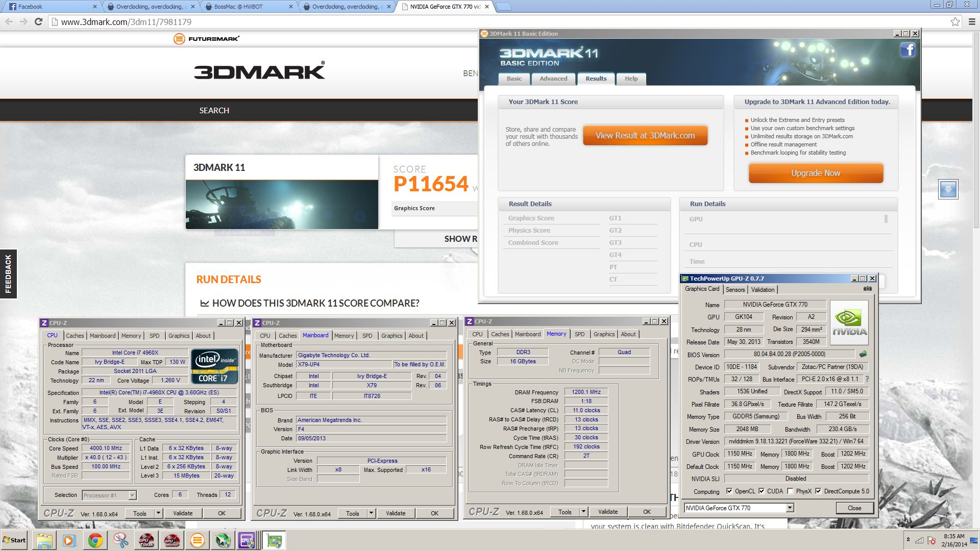
Task: Click the Bus Interface question mark help icon
Action: [x=867, y=379]
